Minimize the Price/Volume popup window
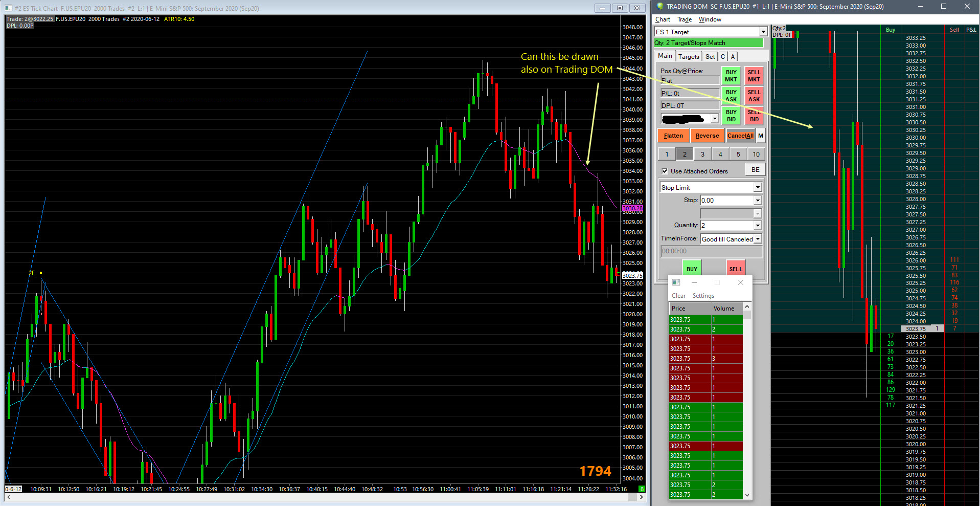Screen dimensions: 980x506 694,282
